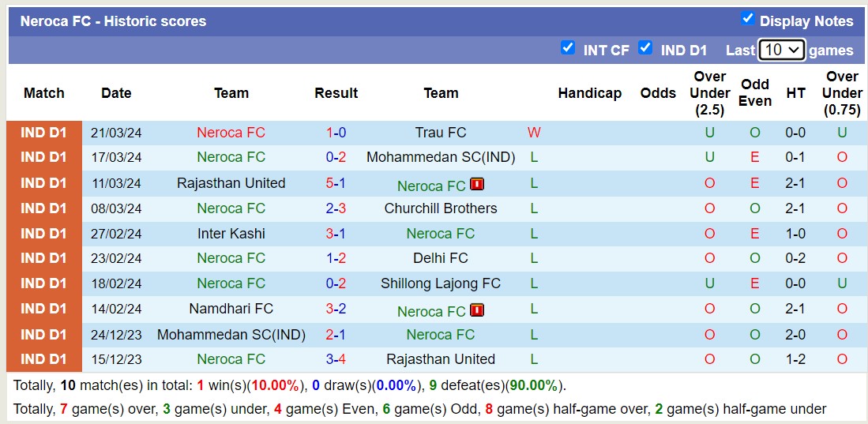Image resolution: width=868 pixels, height=424 pixels.
Task: Open Namdhari FC team page
Action: coord(231,309)
